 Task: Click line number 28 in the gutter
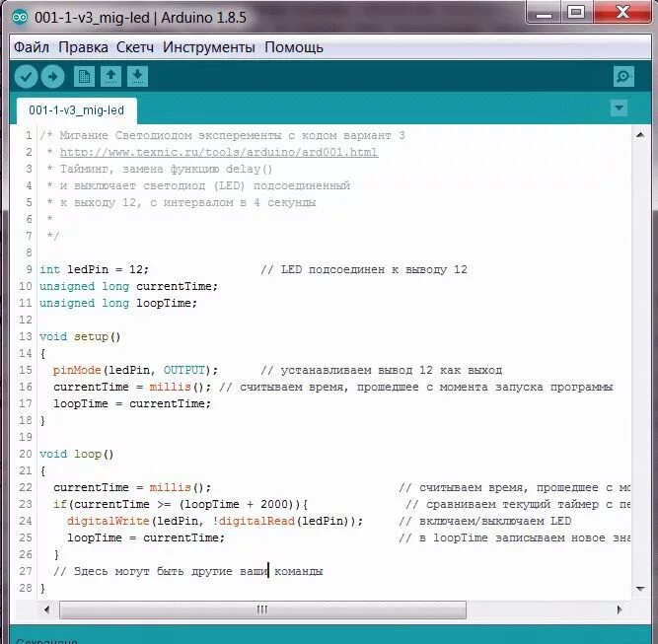pos(26,588)
